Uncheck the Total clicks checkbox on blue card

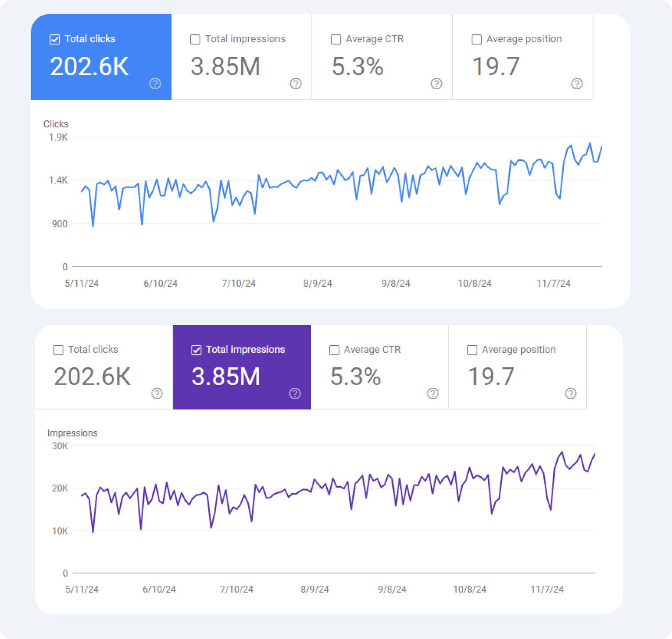click(x=55, y=39)
